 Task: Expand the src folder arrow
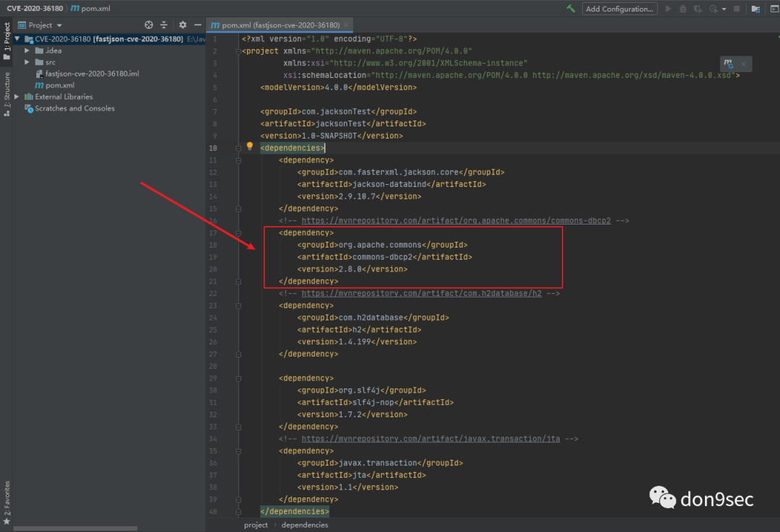point(27,62)
